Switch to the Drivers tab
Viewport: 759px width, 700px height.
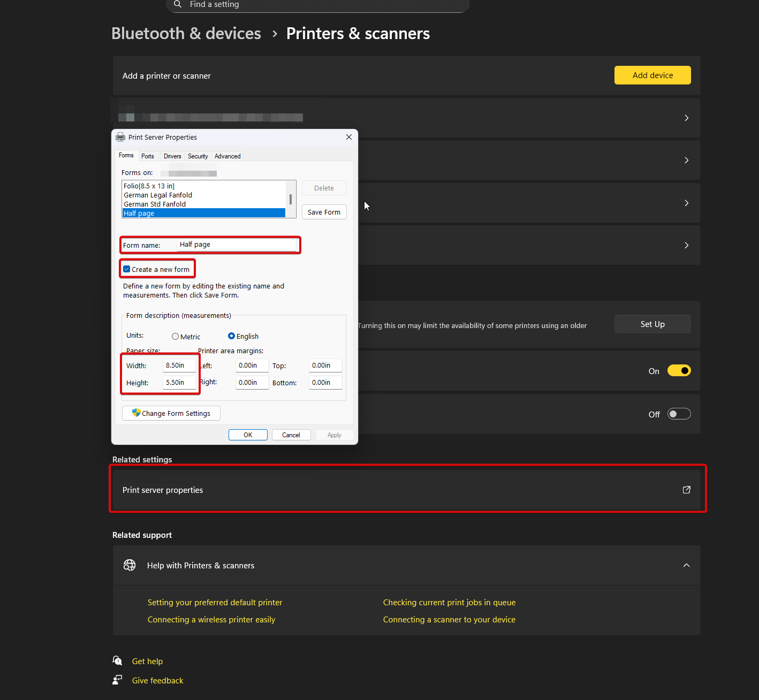click(x=172, y=156)
